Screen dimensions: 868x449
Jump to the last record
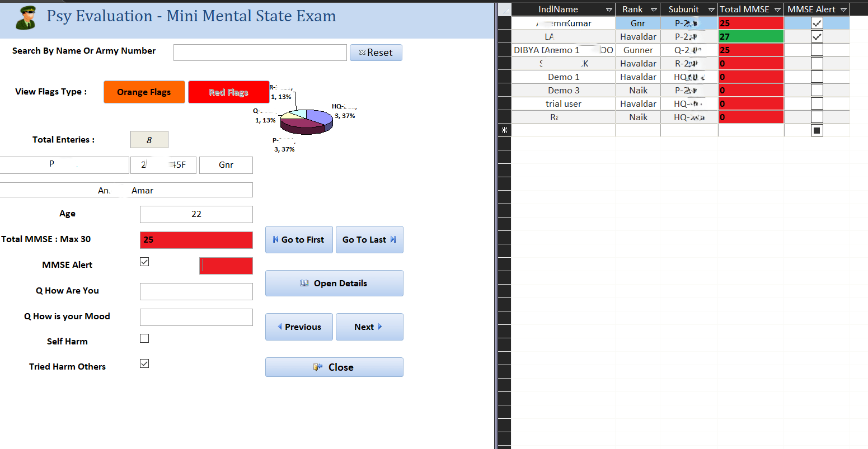pyautogui.click(x=369, y=240)
